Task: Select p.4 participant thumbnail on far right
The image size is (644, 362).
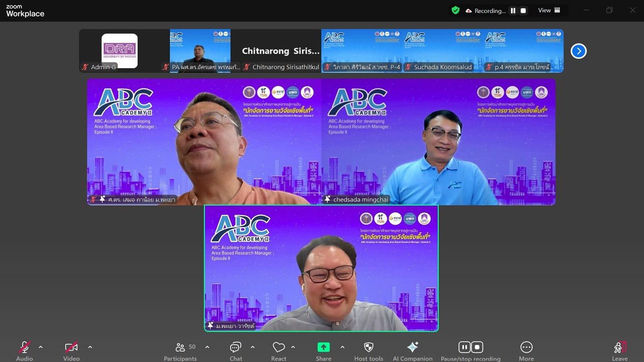Action: [523, 51]
